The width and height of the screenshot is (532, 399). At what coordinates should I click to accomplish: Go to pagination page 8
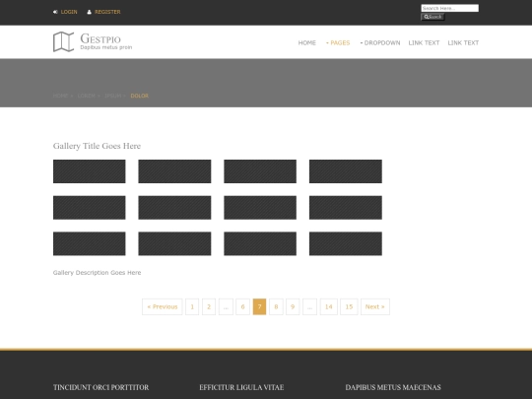[276, 306]
